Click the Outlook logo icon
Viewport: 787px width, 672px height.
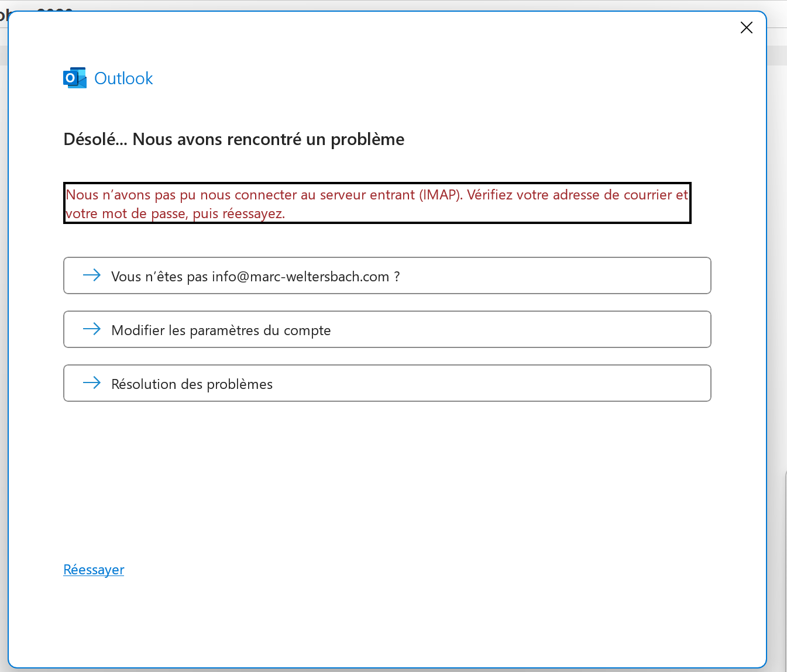pos(74,78)
